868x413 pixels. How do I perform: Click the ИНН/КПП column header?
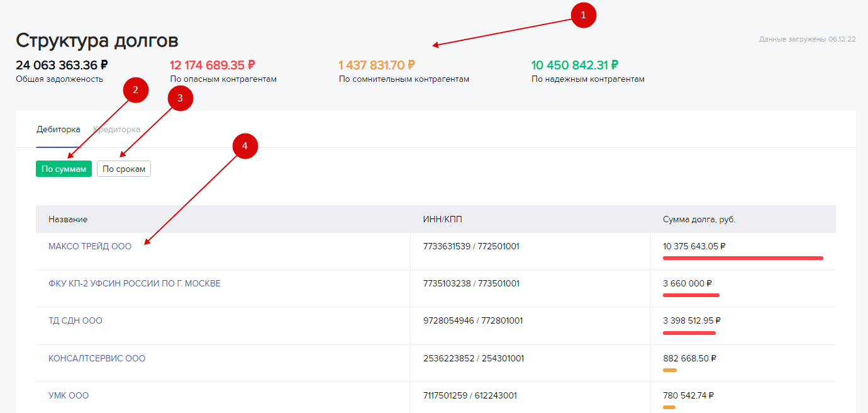pos(443,219)
